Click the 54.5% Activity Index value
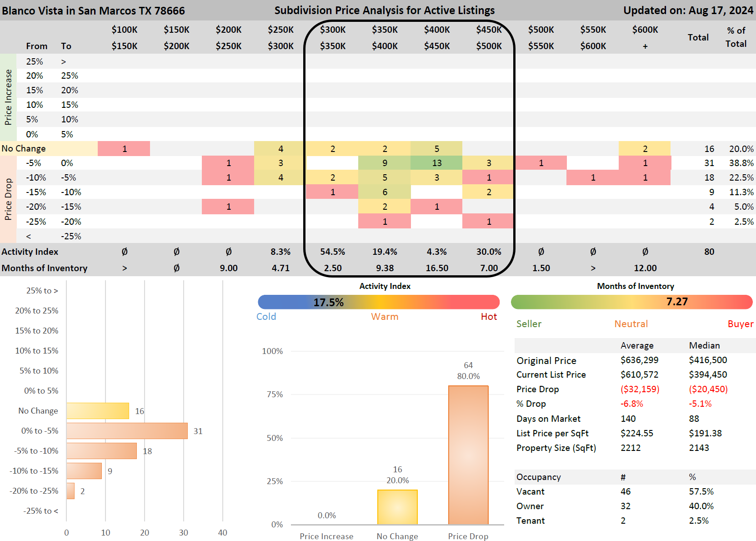 (332, 252)
